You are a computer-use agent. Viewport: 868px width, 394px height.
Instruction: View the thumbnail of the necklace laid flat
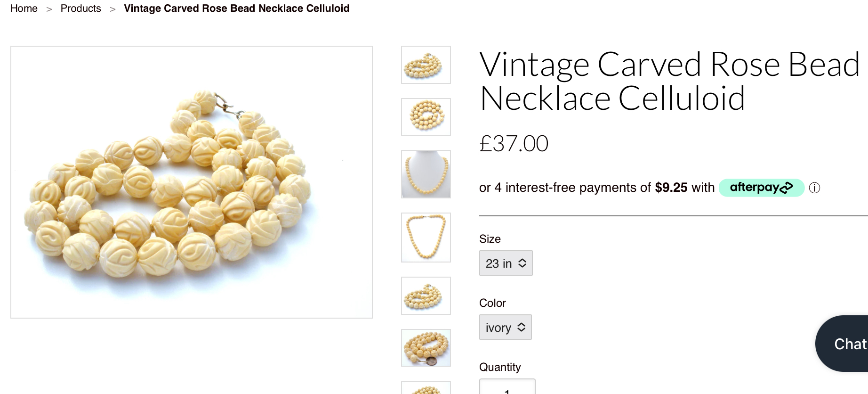point(426,237)
